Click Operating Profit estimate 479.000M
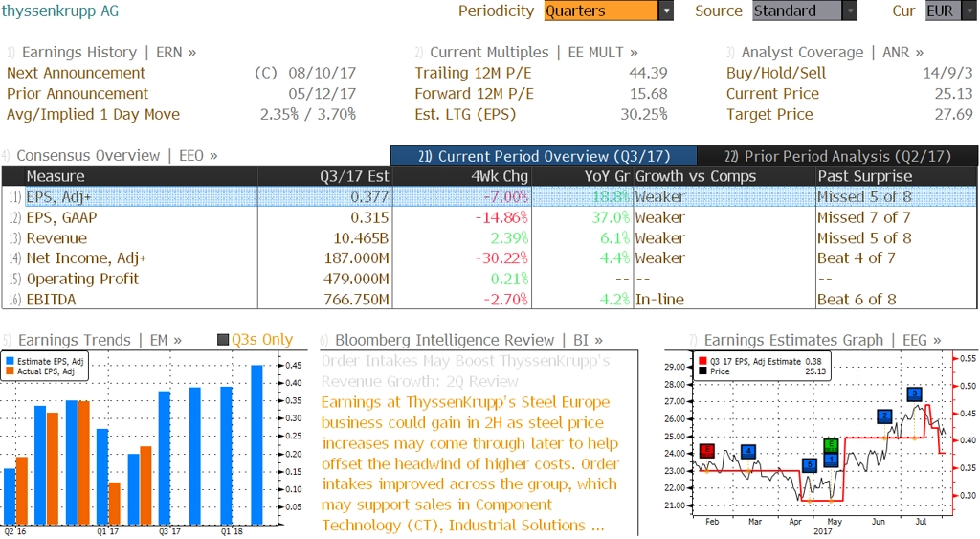The height and width of the screenshot is (539, 980). pos(356,279)
